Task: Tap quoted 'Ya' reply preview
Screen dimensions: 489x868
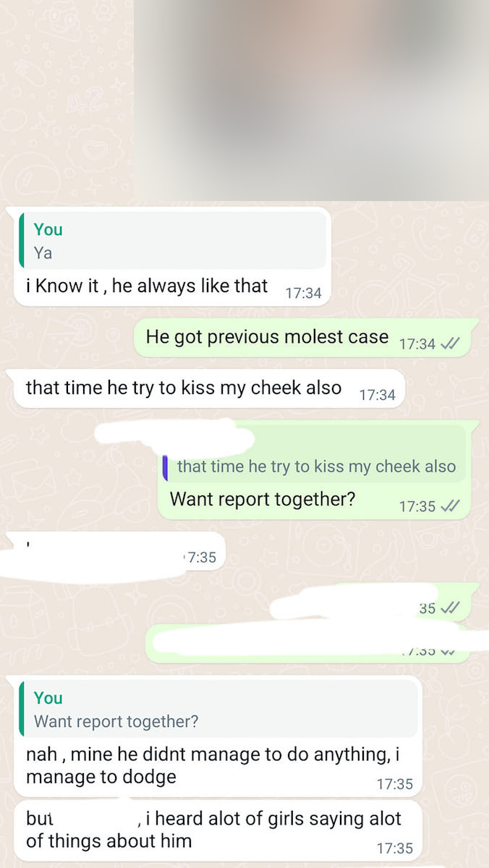Action: (172, 241)
